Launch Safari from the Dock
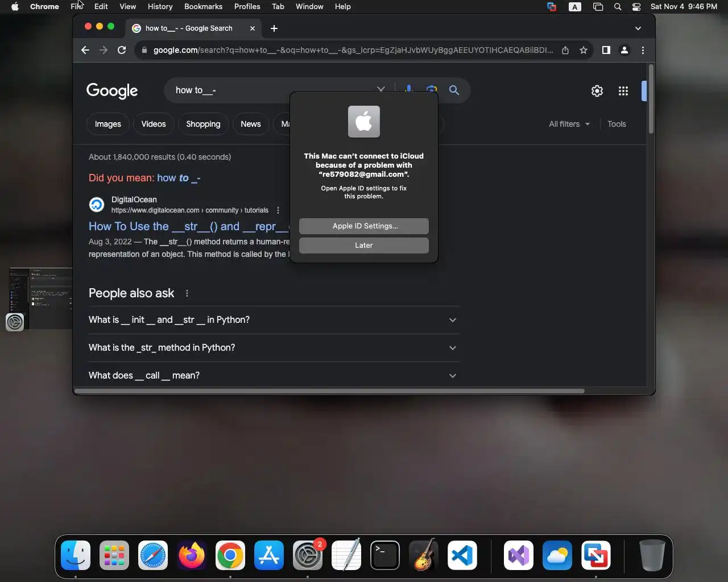The image size is (728, 582). tap(153, 555)
